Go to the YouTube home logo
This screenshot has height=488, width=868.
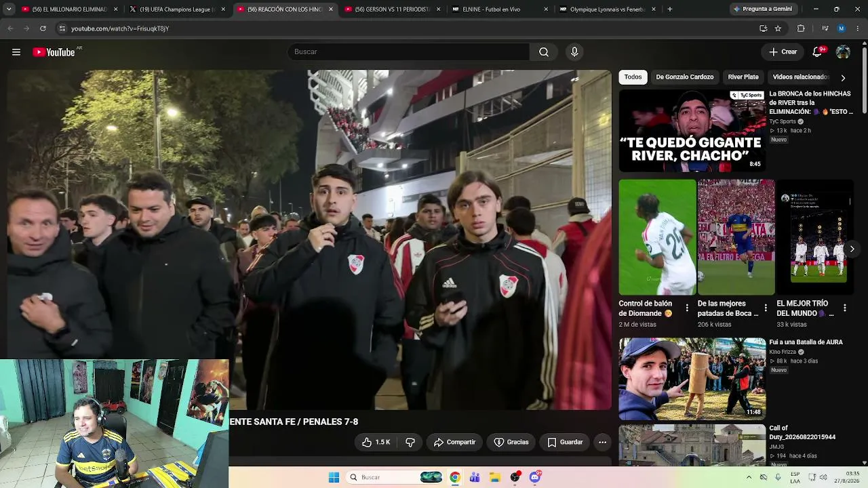(x=54, y=52)
